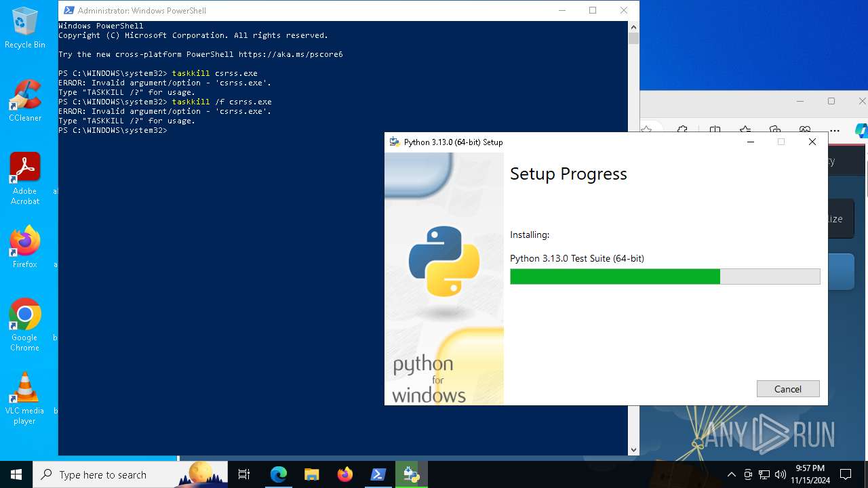
Task: Click the PowerShell scrollbar up arrow
Action: (633, 27)
